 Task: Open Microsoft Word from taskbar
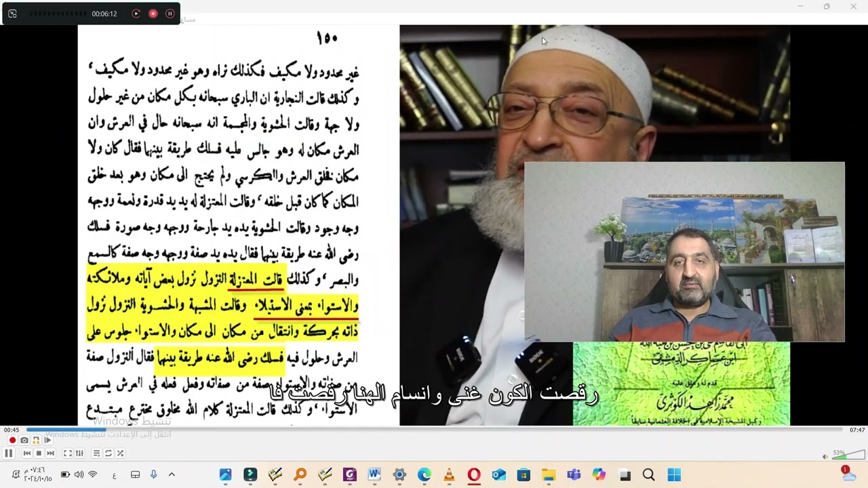(374, 475)
